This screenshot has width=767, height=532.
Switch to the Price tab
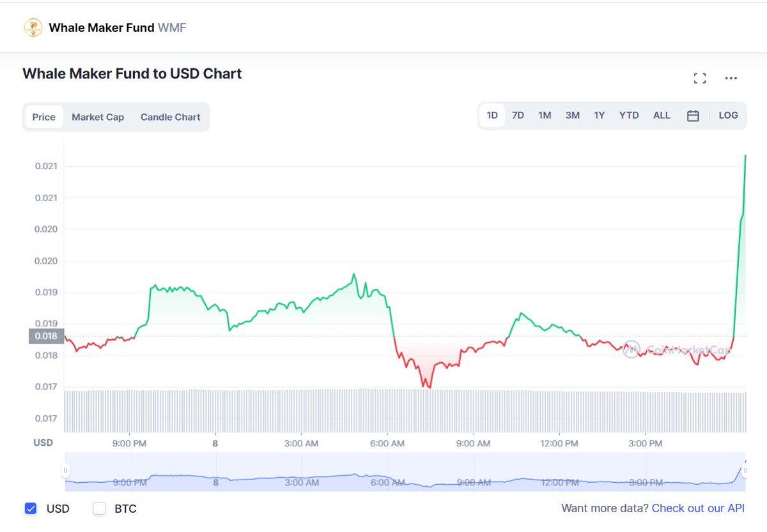[44, 117]
